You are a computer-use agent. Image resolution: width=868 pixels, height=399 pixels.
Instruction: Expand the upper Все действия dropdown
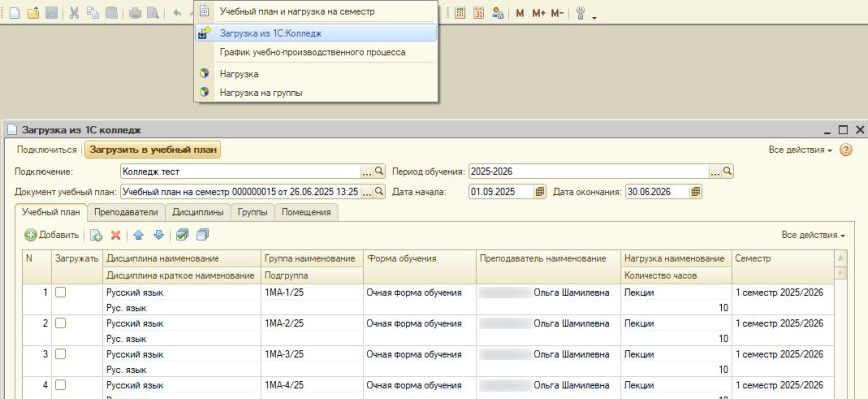coord(800,150)
